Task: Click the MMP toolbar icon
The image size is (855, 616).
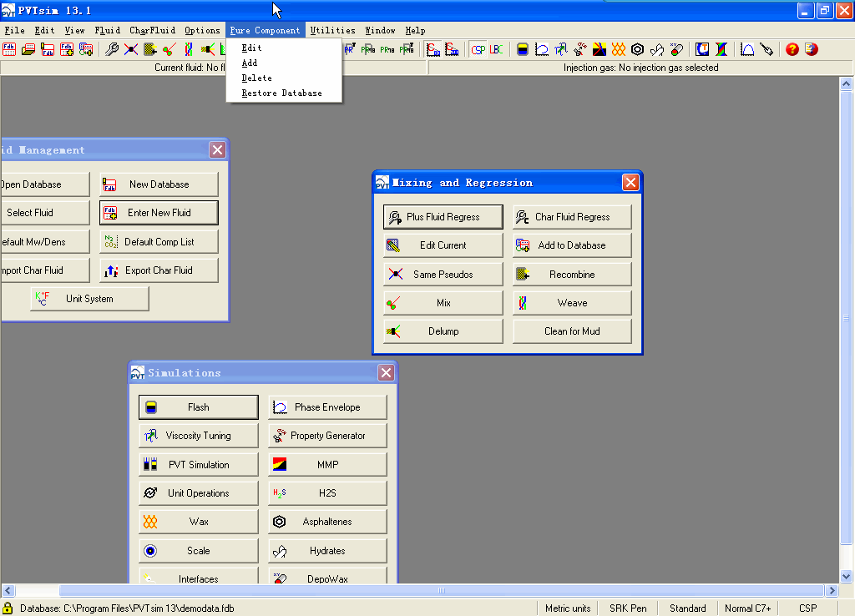Action: click(600, 49)
